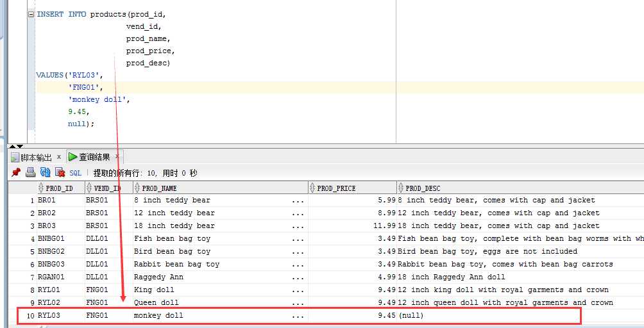The image size is (644, 328).
Task: Click the RYL03 cell
Action: click(x=61, y=315)
